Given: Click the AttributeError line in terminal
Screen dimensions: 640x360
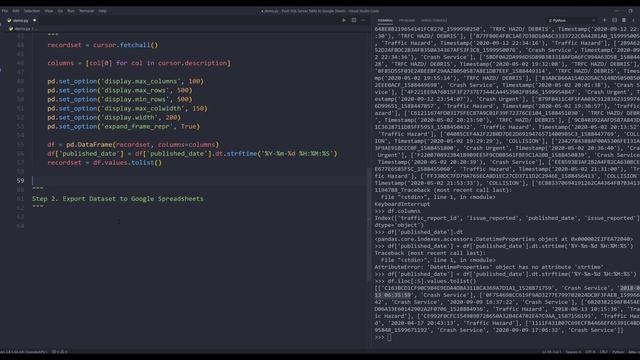Looking at the screenshot, I should 489,267.
